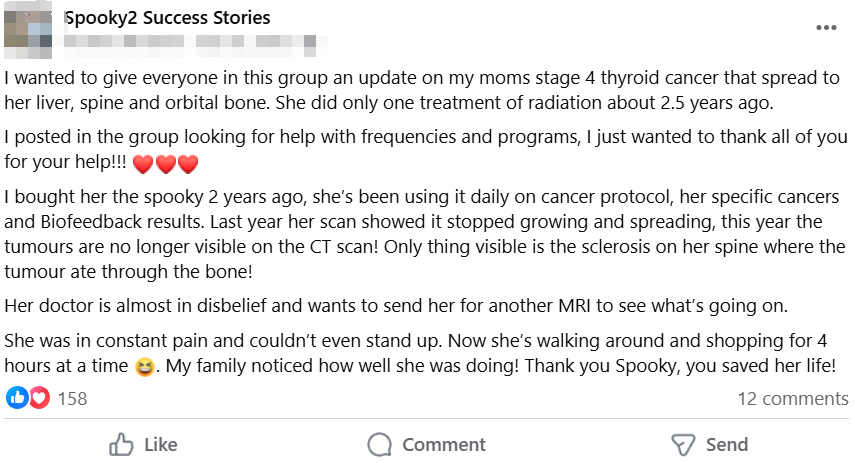Open the Spooky2 Success Stories group page

point(167,18)
